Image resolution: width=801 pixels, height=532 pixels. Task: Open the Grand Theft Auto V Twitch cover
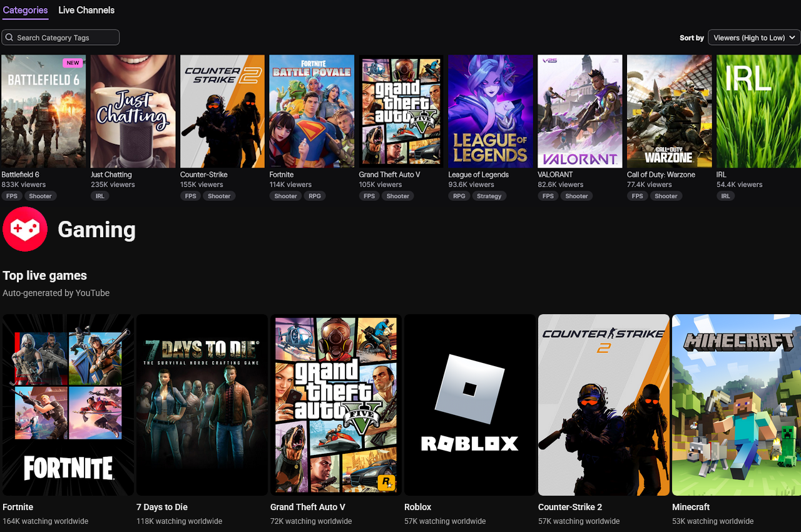(401, 111)
